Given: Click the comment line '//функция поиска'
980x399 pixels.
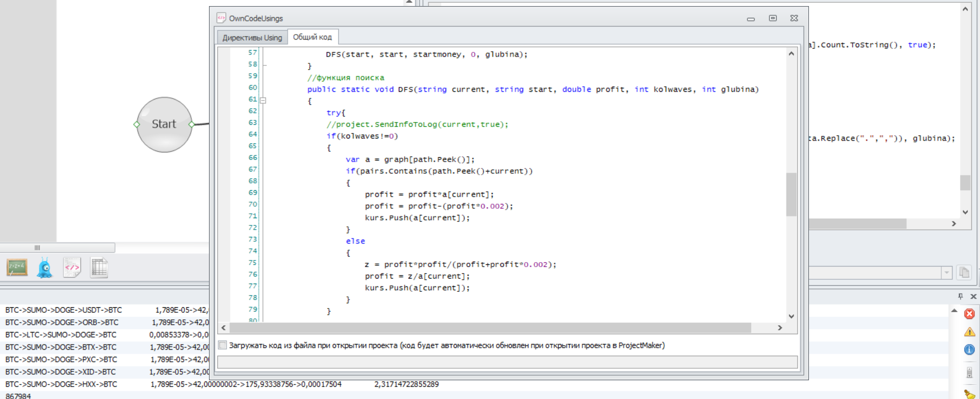Looking at the screenshot, I should pyautogui.click(x=346, y=77).
